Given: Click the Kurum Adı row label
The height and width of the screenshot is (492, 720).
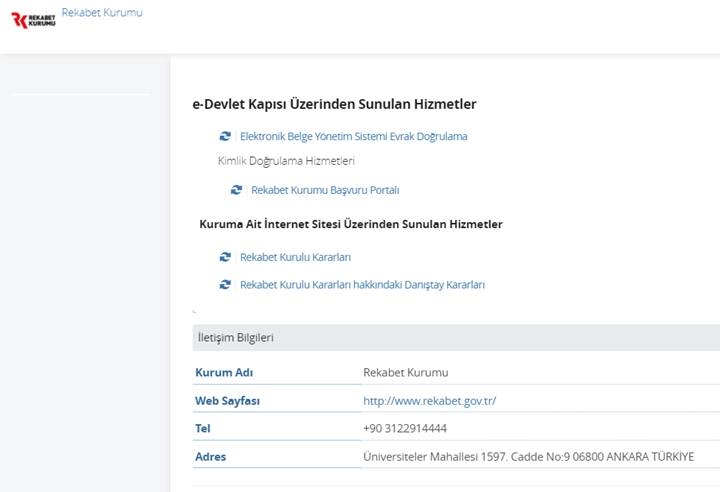Looking at the screenshot, I should pos(224,373).
